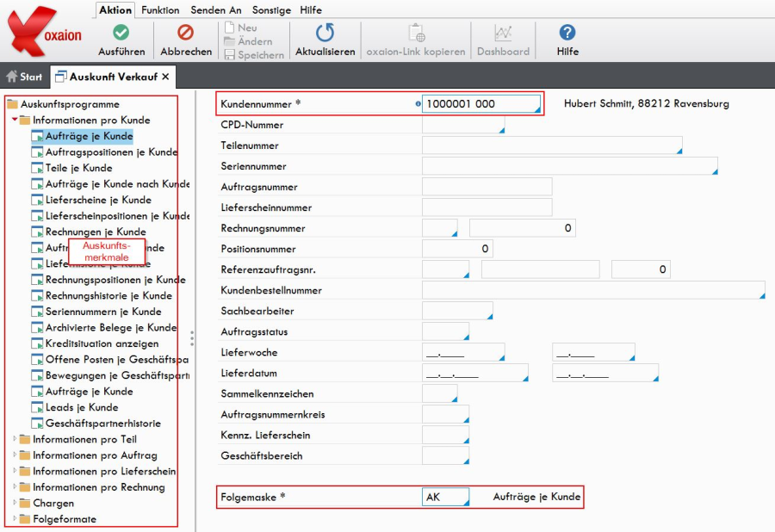Open the Hilfe menu in the menu bar

pos(311,9)
